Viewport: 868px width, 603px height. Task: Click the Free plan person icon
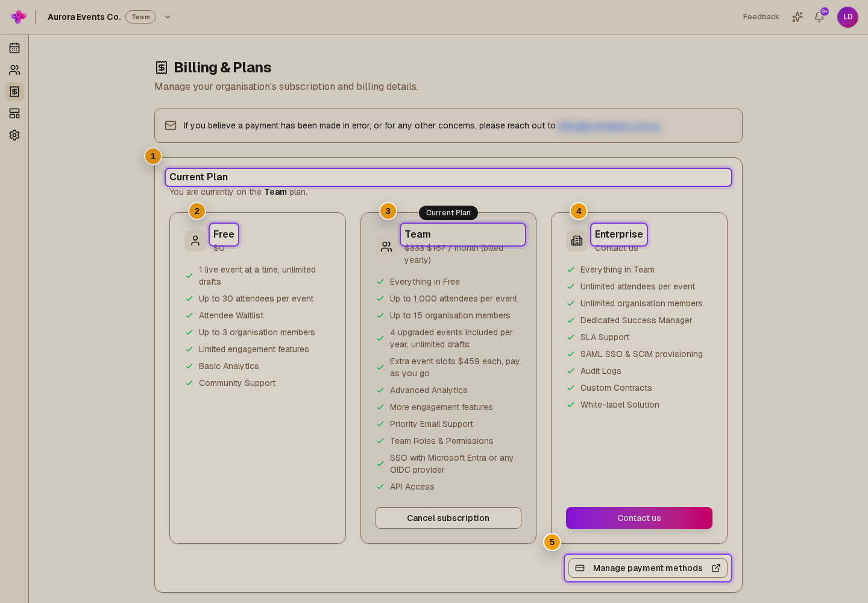click(195, 241)
